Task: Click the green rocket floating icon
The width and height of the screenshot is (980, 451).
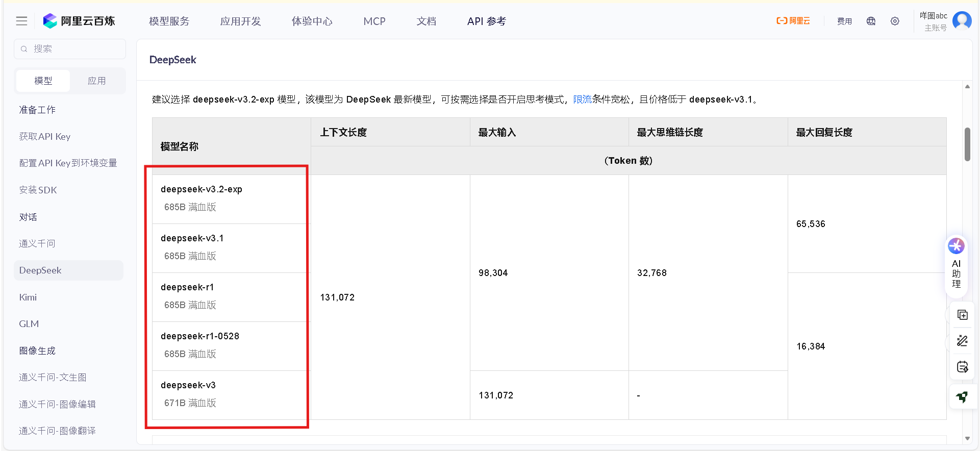Action: [962, 396]
